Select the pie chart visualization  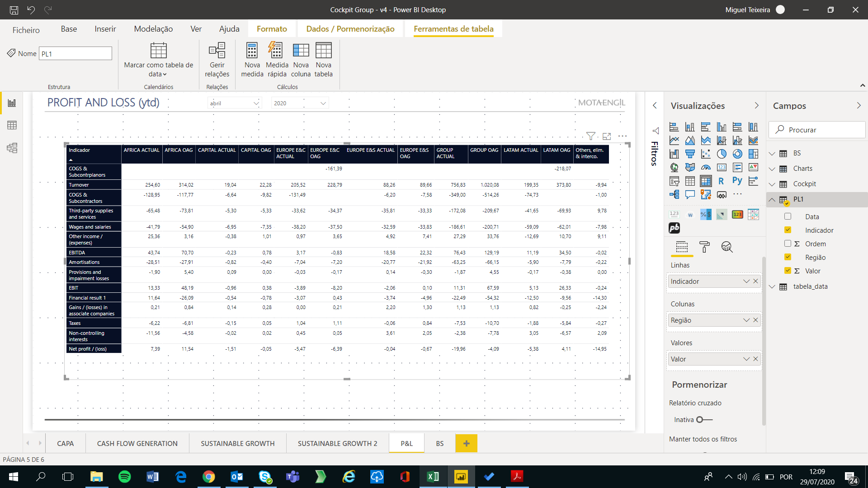[x=722, y=154]
